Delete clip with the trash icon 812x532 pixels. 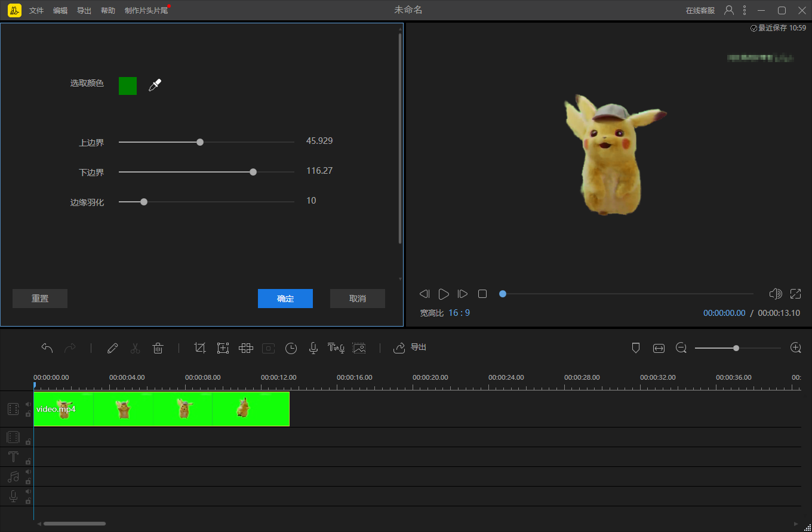[158, 348]
